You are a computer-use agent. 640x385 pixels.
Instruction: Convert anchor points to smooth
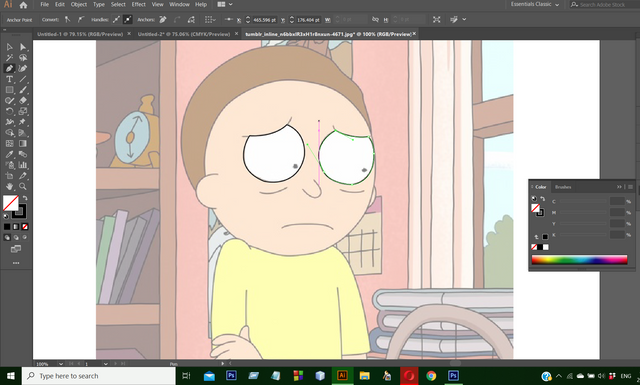[81, 19]
